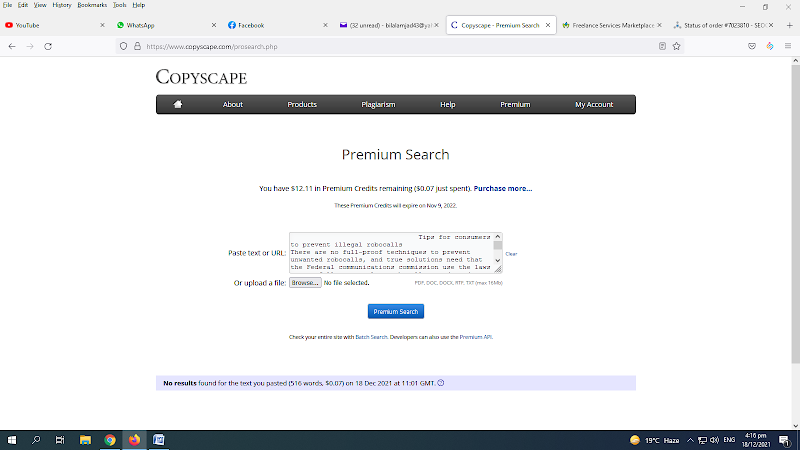The width and height of the screenshot is (800, 450).
Task: Open the File menu
Action: click(x=7, y=5)
